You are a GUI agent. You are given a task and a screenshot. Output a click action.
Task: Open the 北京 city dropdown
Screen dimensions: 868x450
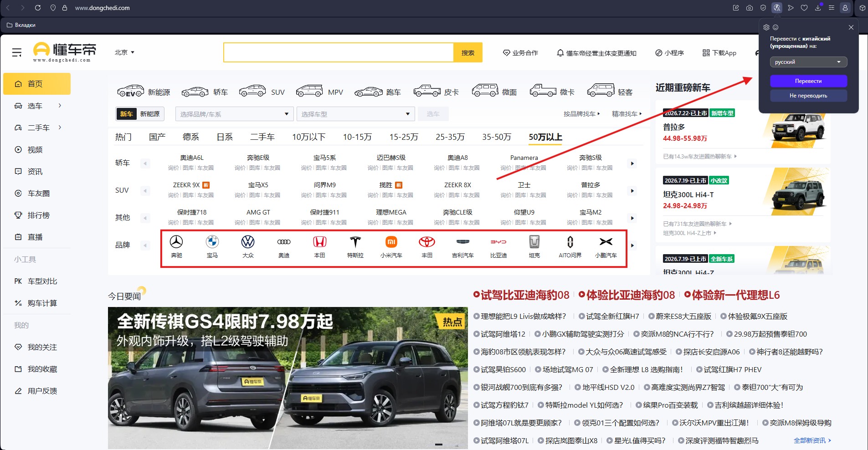[x=124, y=52]
